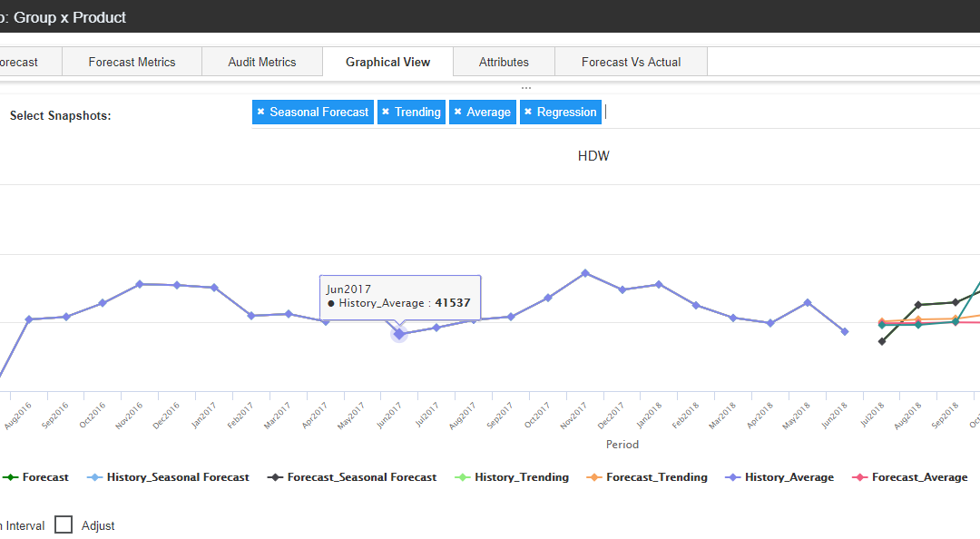Remove the Regression snapshot tag
The width and height of the screenshot is (980, 539).
[x=528, y=113]
